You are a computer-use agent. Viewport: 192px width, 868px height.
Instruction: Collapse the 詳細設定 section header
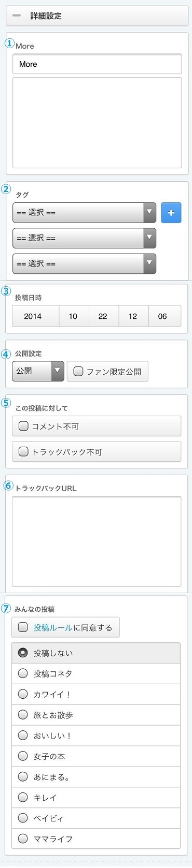[x=97, y=16]
